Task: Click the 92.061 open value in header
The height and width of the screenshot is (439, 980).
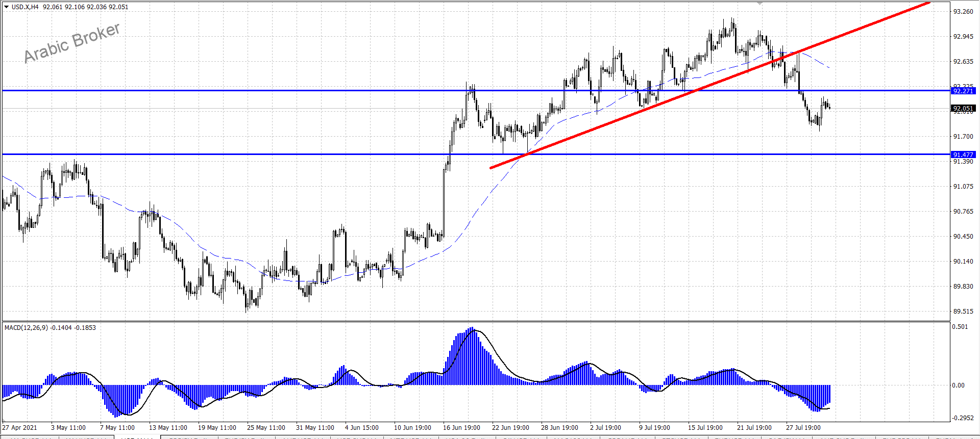Action: point(53,7)
